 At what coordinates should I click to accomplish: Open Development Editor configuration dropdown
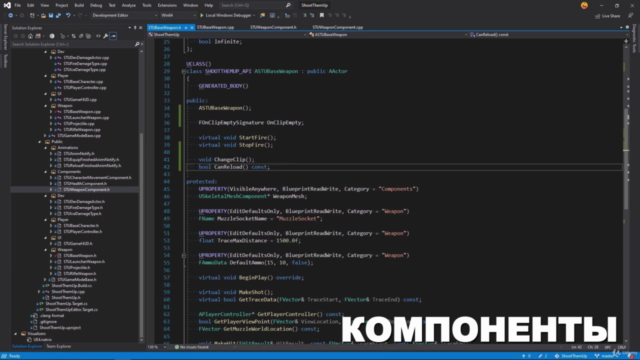[124, 16]
